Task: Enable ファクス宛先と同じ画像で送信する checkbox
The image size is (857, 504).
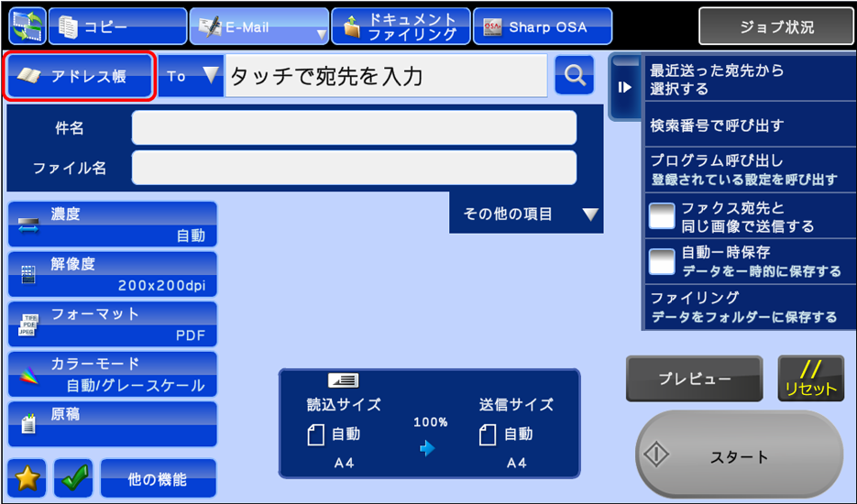Action: point(662,217)
